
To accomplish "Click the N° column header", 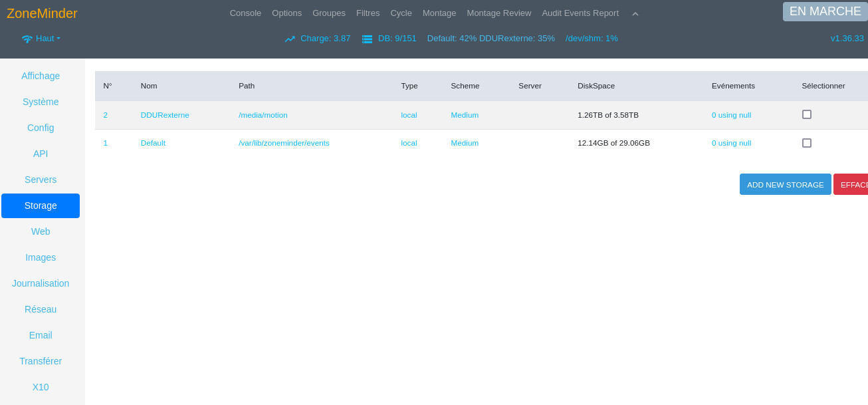I will point(108,86).
